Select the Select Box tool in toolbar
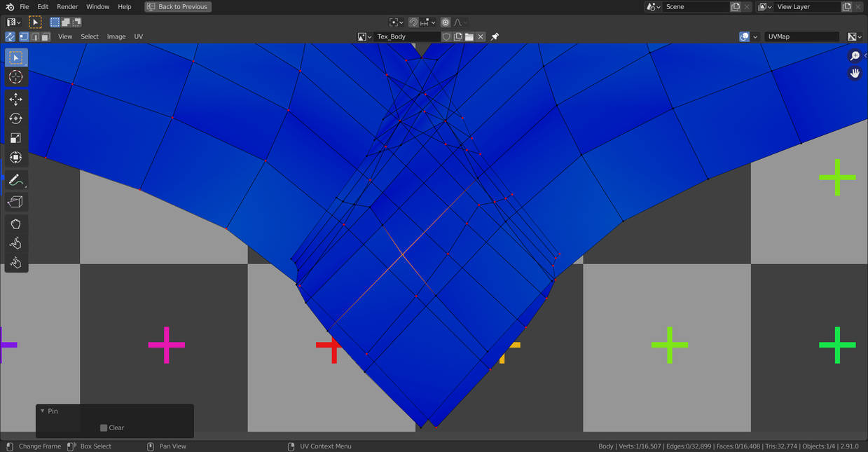The width and height of the screenshot is (868, 452). click(x=16, y=57)
